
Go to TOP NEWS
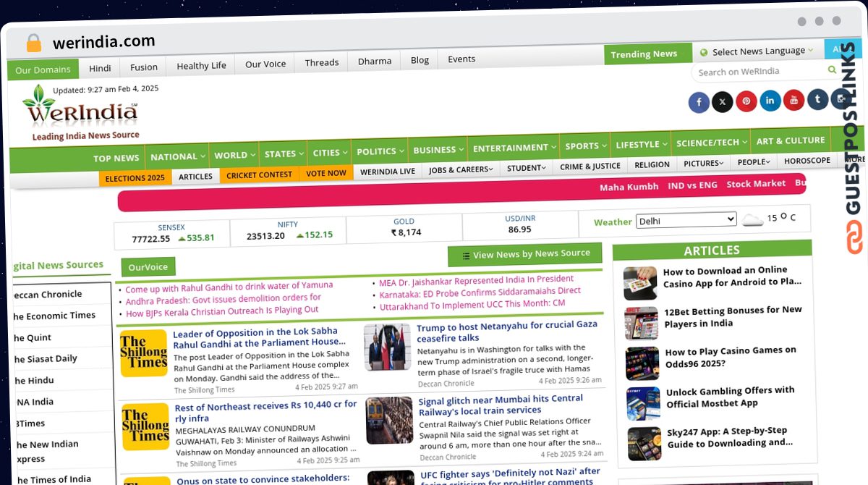(116, 159)
